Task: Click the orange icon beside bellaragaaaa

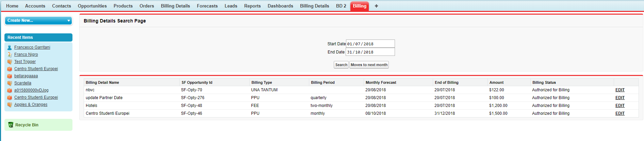Action: [10, 76]
